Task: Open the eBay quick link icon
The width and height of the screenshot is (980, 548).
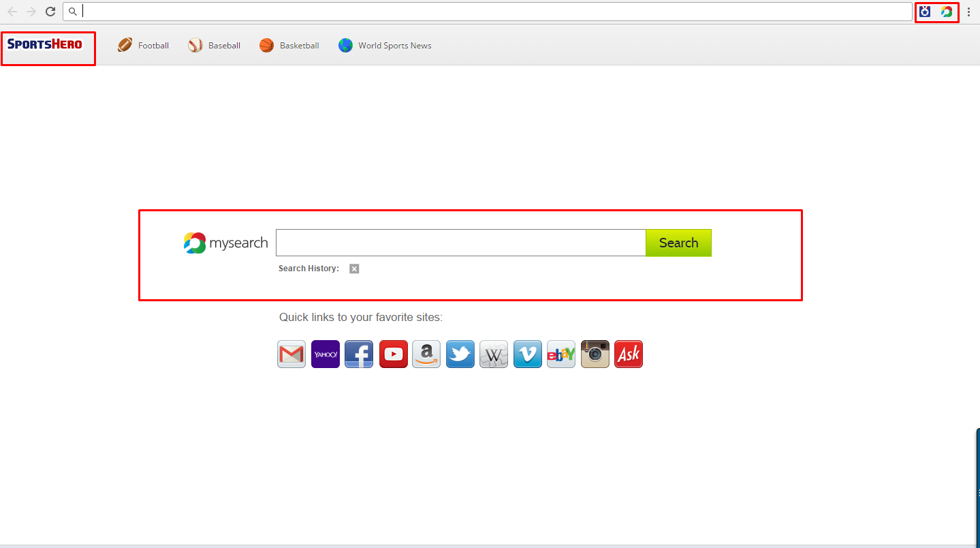Action: [561, 354]
